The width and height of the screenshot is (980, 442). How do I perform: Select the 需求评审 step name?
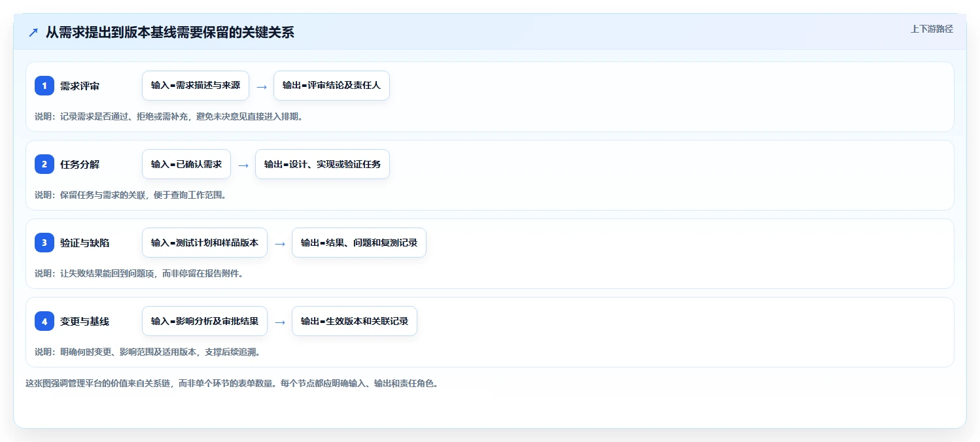click(80, 86)
